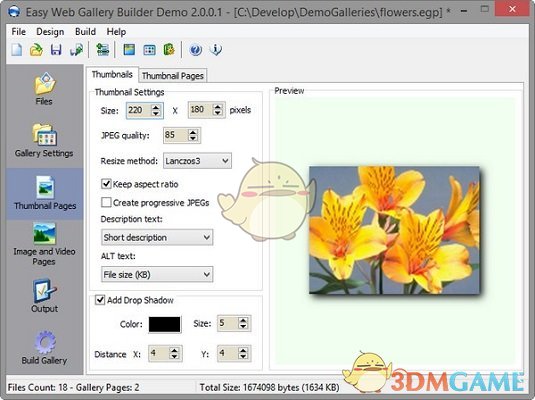
Task: Switch to the Thumbnails tab
Action: point(112,74)
